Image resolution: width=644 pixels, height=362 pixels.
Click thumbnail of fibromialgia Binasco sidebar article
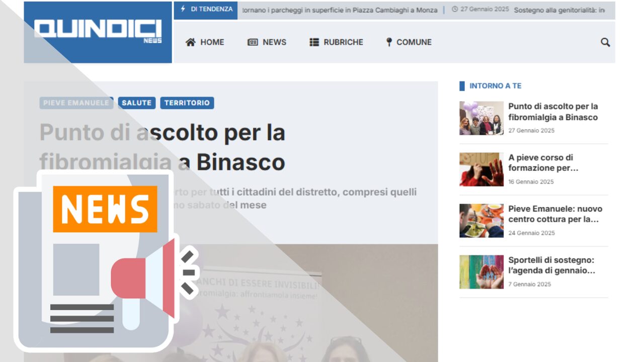click(x=481, y=118)
